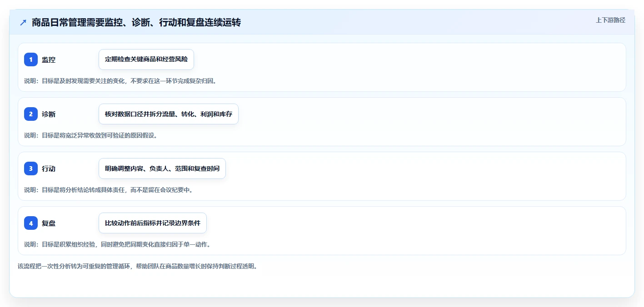Click the 核对数据口径并拆分流量、转化、利润和库存 chip
Image resolution: width=644 pixels, height=307 pixels.
tap(169, 114)
